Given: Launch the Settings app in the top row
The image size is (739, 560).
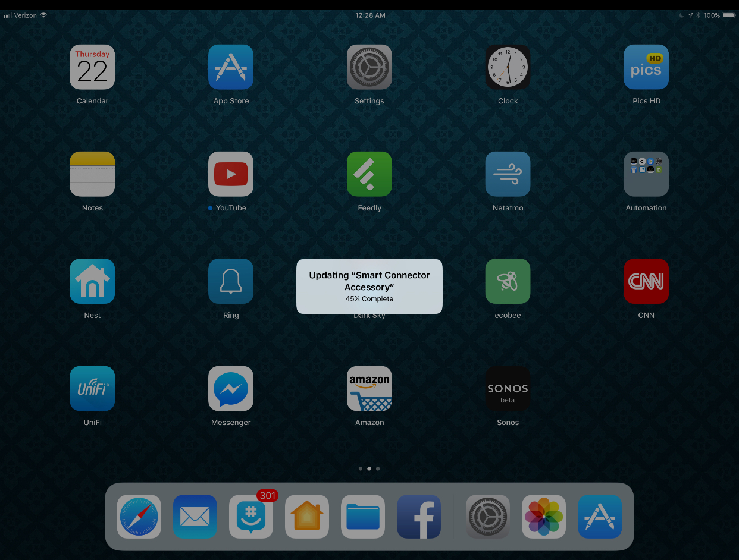Looking at the screenshot, I should click(x=369, y=67).
